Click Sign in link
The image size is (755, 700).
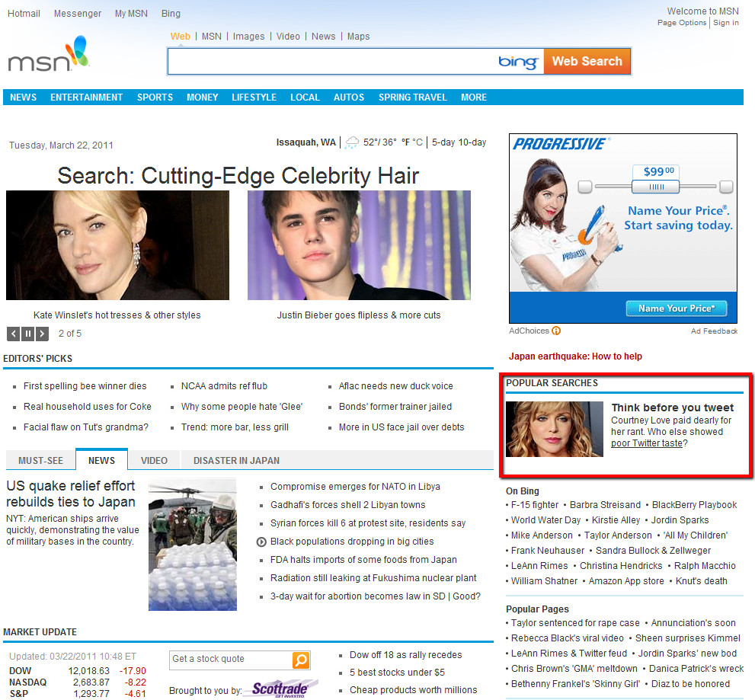(x=725, y=23)
